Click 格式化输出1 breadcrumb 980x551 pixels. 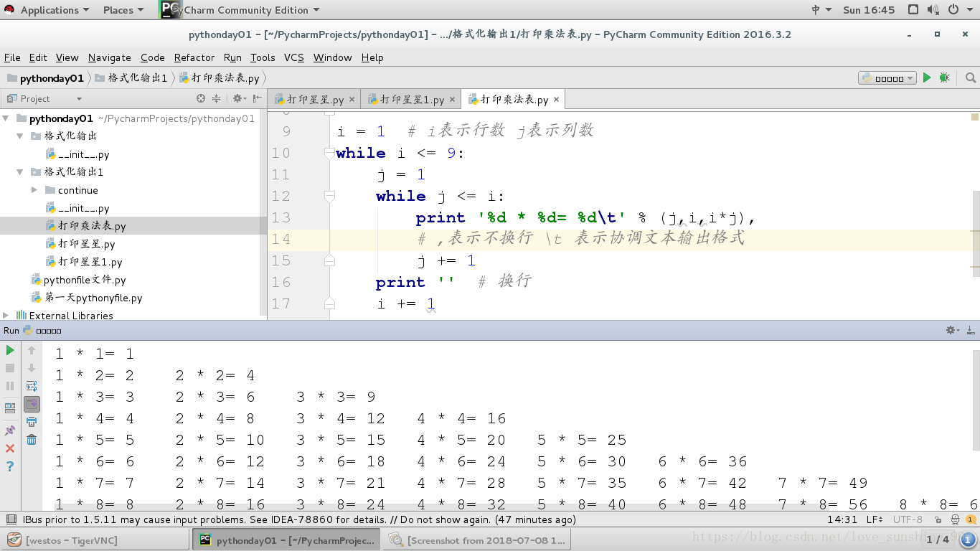pos(131,78)
